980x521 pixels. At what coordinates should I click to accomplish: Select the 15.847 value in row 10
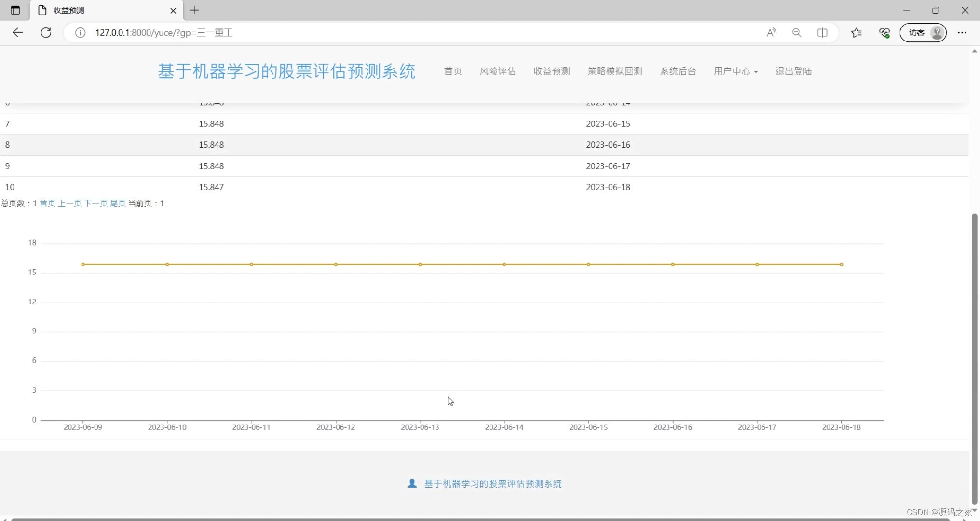[211, 187]
